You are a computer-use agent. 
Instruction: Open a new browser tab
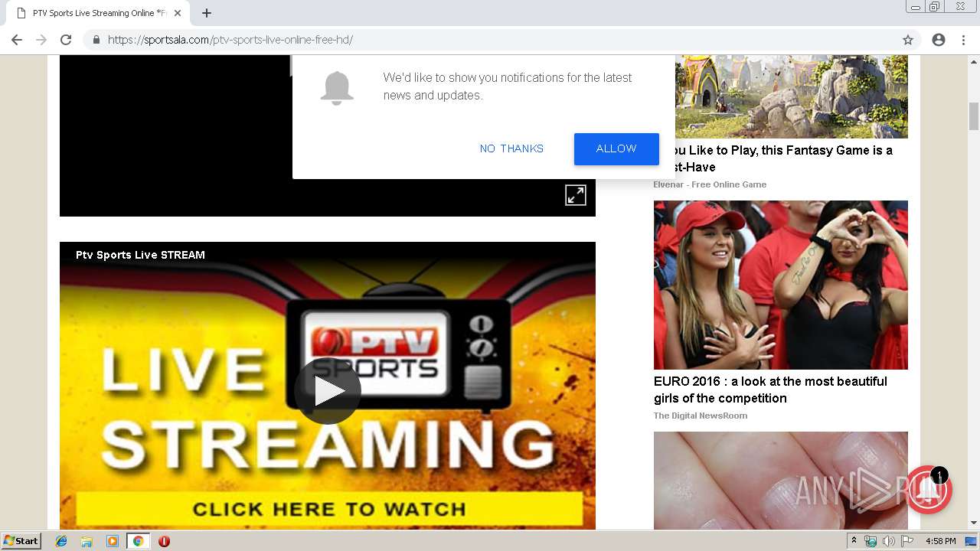pos(207,13)
